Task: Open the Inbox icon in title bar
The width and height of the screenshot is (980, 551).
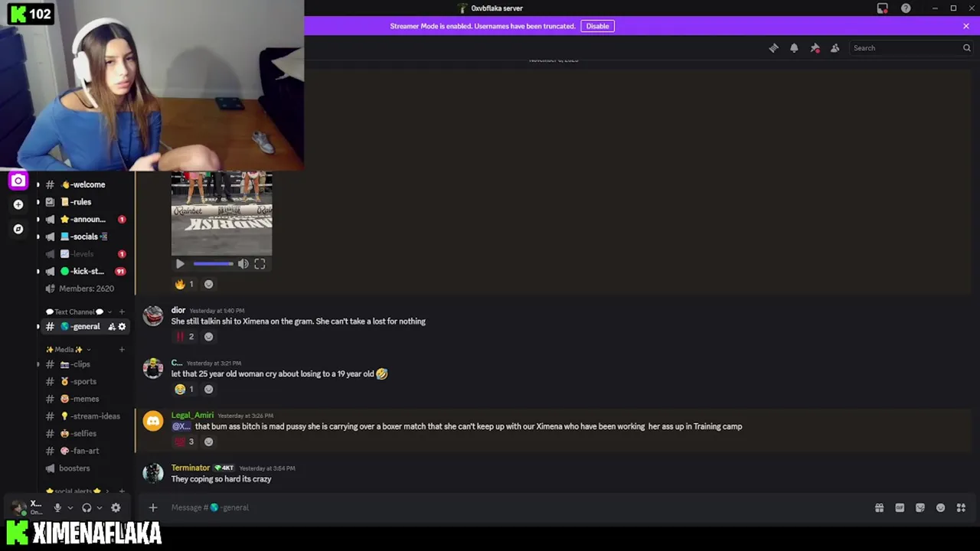Action: 883,8
